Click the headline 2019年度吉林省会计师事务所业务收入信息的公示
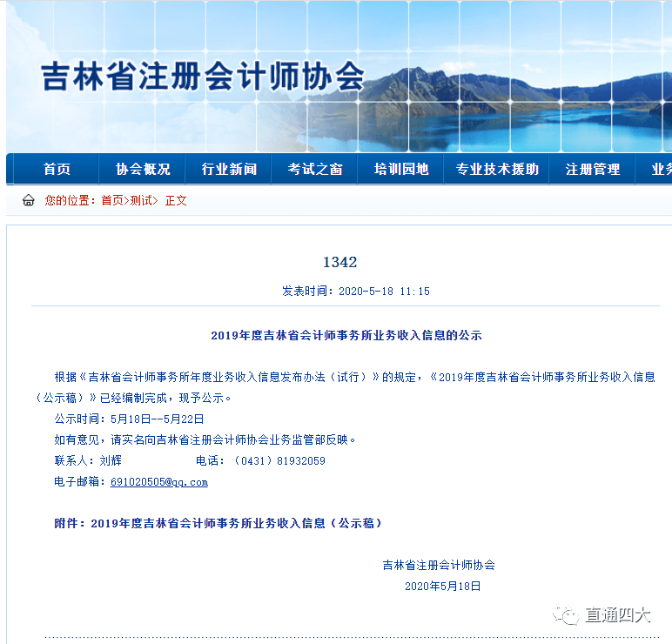 click(346, 335)
